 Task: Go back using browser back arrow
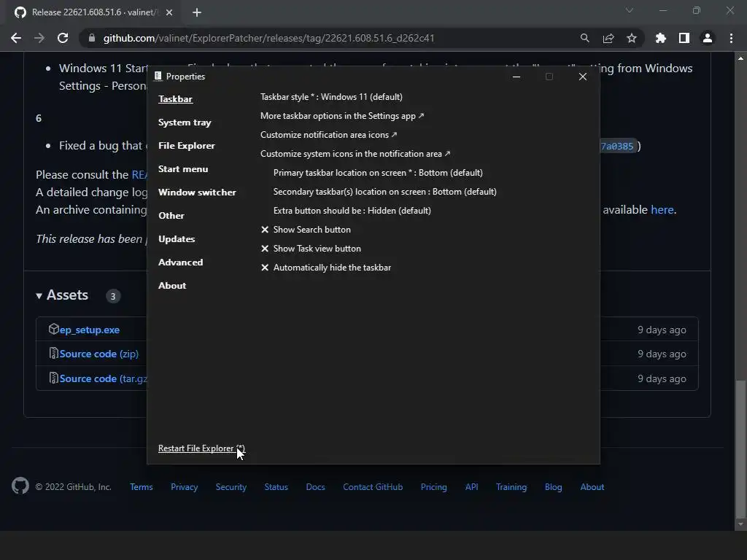click(16, 38)
